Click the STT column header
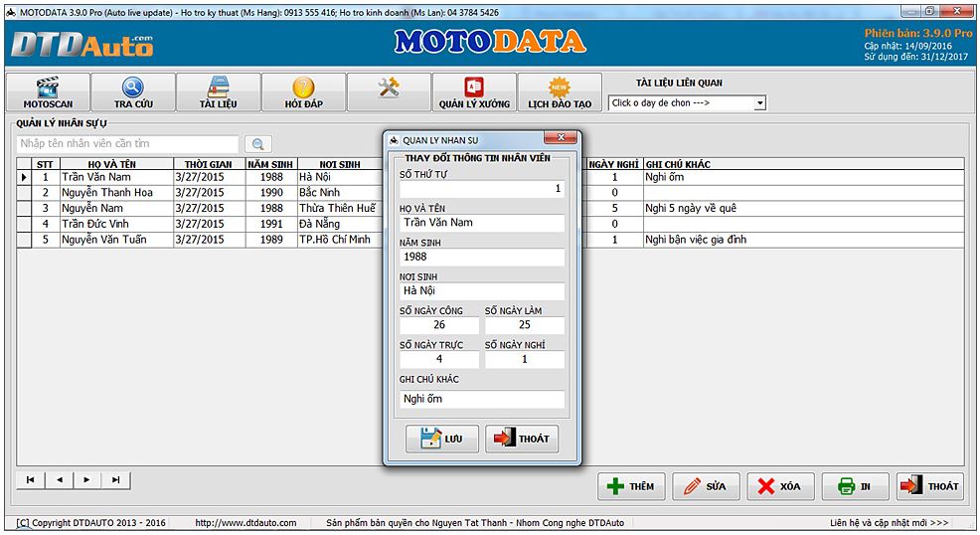 coord(45,164)
